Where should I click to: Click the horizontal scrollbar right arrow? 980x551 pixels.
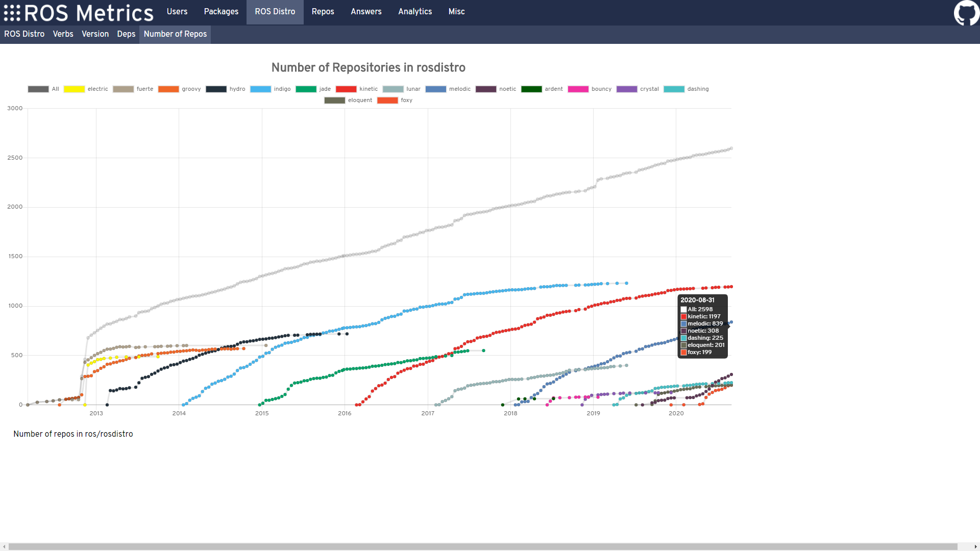pos(975,546)
